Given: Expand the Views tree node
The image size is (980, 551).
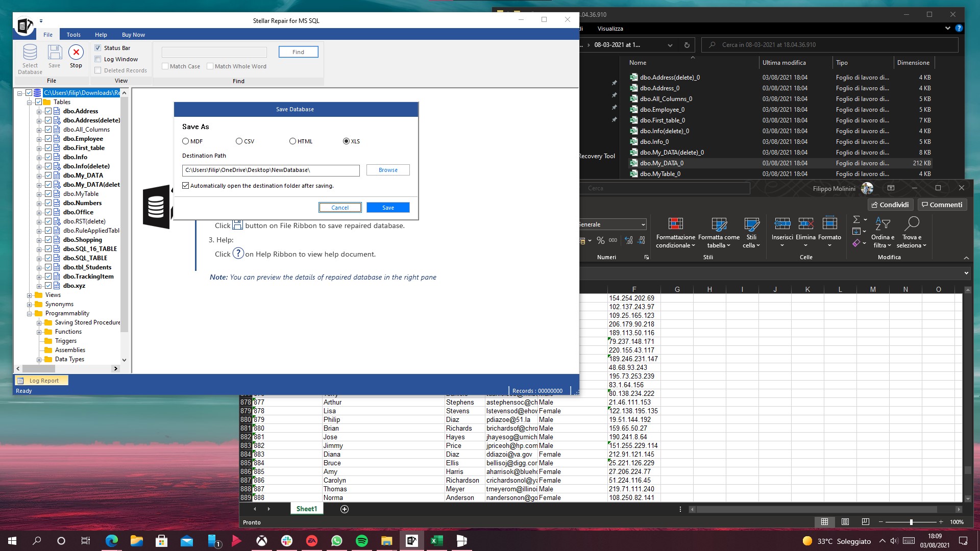Looking at the screenshot, I should click(x=29, y=295).
